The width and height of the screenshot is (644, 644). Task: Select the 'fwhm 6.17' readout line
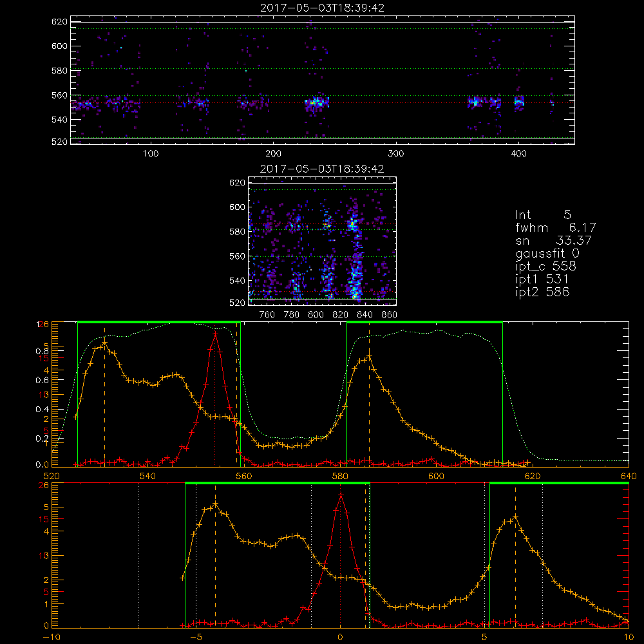click(555, 227)
